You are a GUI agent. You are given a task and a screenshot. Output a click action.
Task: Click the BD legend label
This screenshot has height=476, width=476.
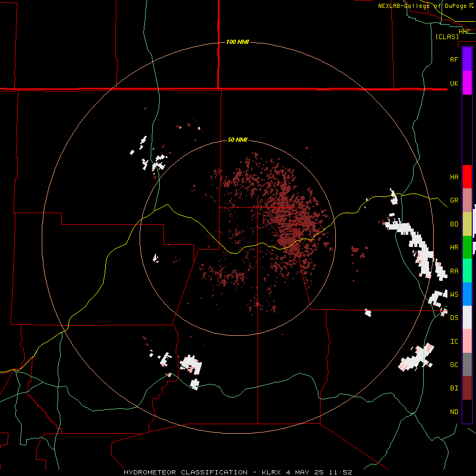pyautogui.click(x=454, y=224)
